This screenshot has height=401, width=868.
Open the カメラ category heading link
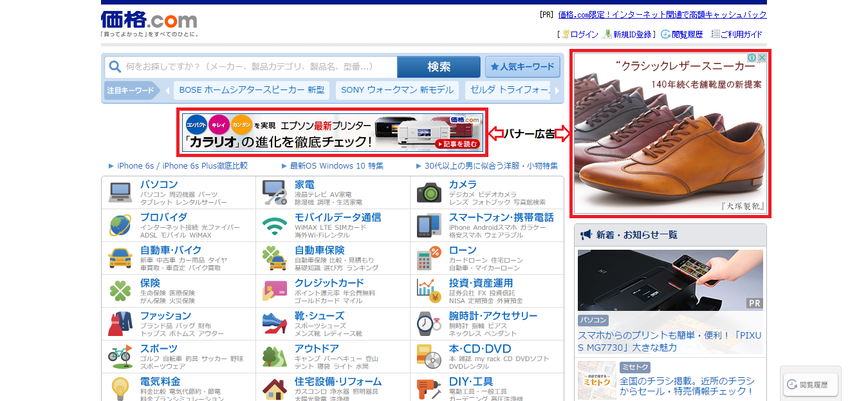pyautogui.click(x=463, y=185)
